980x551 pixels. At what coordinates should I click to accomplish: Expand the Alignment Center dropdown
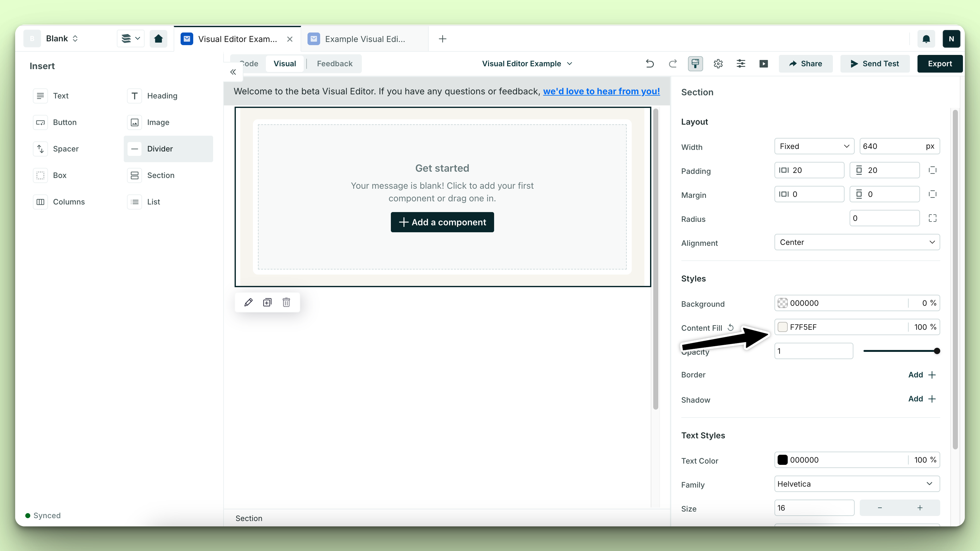(857, 242)
